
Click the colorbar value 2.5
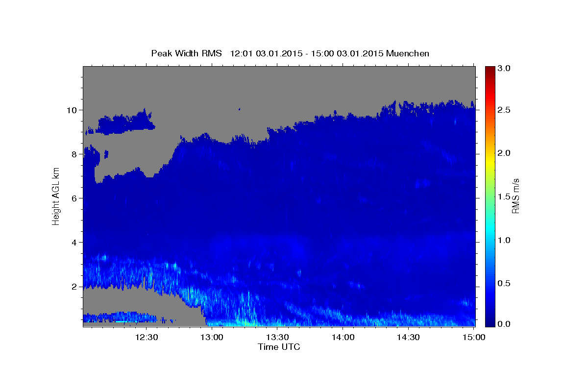(x=505, y=110)
